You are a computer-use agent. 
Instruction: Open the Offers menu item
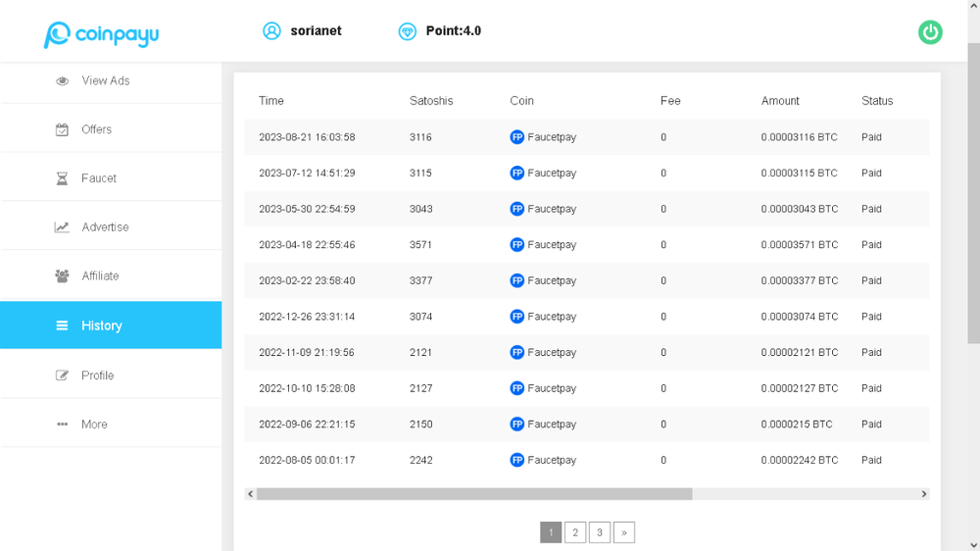click(x=96, y=129)
